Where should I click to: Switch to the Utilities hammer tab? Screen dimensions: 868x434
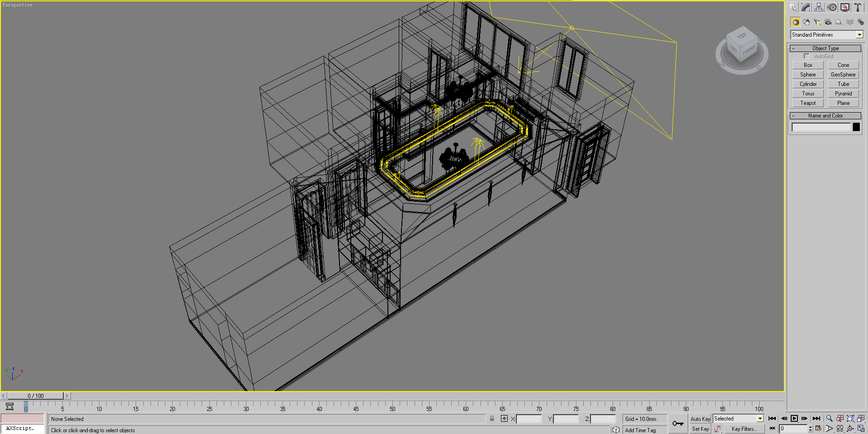pos(858,7)
